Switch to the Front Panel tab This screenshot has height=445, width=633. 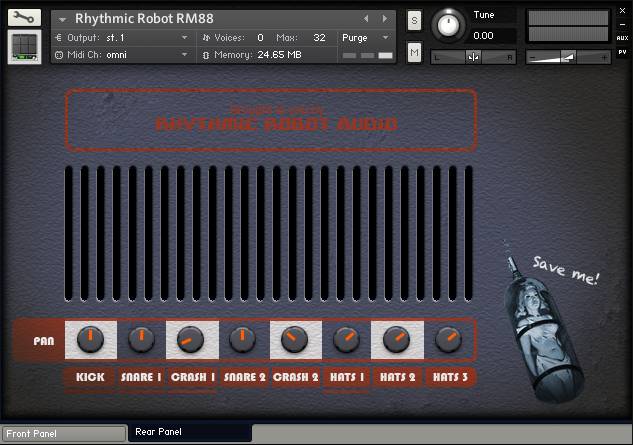tap(63, 434)
